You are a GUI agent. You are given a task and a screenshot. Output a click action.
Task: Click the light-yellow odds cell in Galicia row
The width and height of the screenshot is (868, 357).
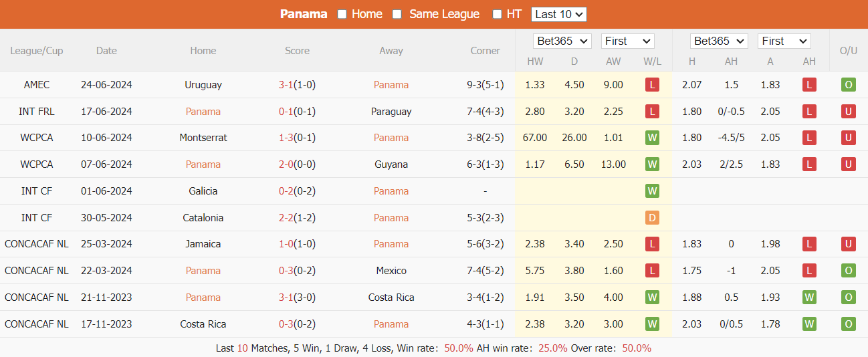point(574,191)
